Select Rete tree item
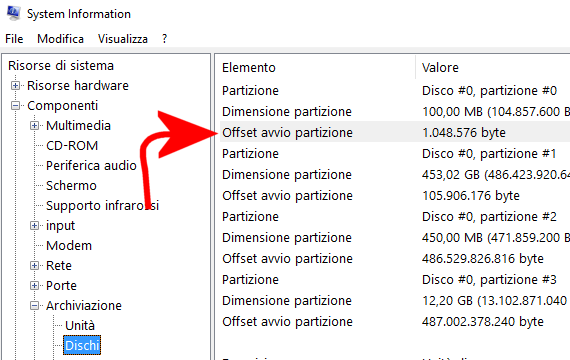 [x=59, y=266]
